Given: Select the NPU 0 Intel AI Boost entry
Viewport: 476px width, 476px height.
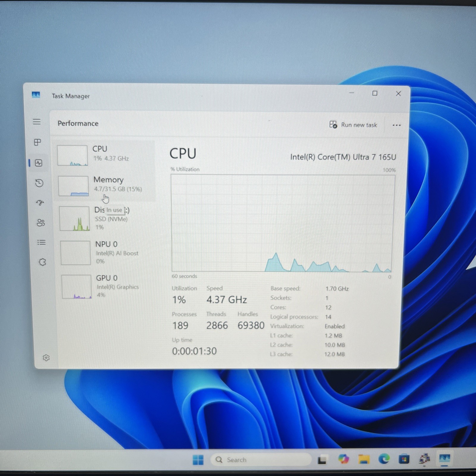Looking at the screenshot, I should tap(107, 253).
